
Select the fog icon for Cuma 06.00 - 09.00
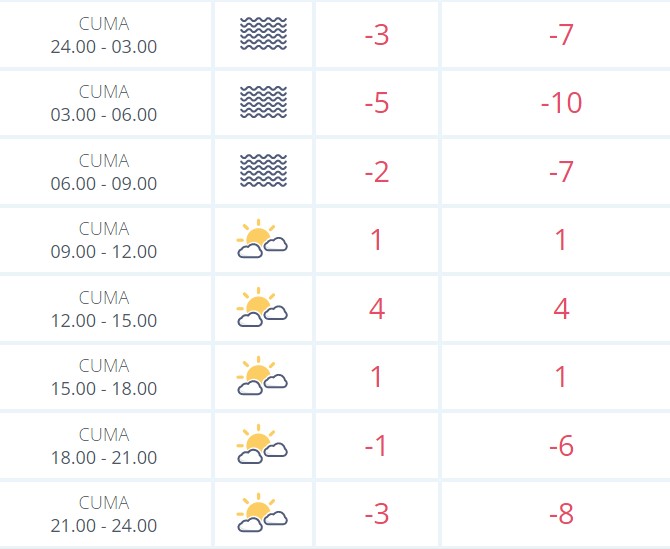click(263, 171)
